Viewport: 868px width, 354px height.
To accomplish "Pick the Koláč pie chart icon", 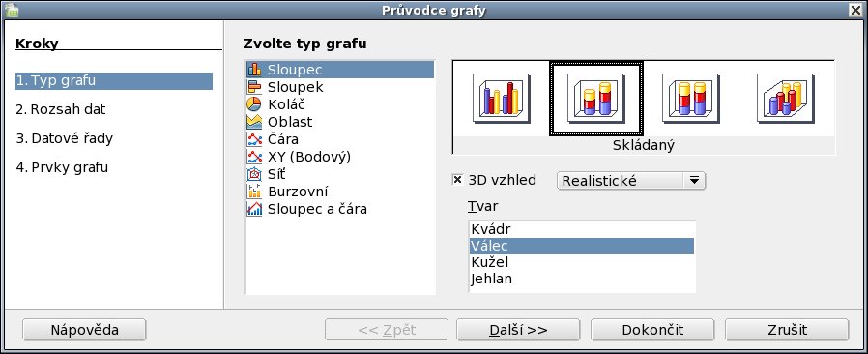I will [254, 104].
